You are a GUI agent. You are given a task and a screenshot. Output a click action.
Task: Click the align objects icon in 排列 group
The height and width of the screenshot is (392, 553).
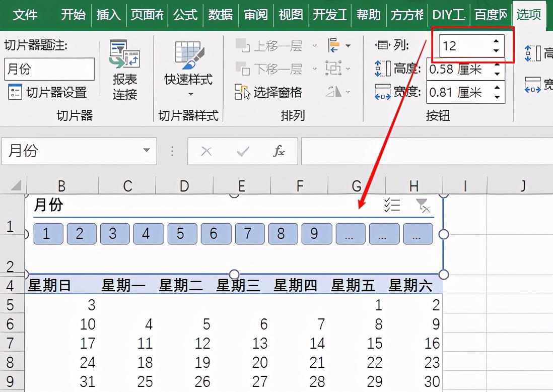pyautogui.click(x=334, y=45)
